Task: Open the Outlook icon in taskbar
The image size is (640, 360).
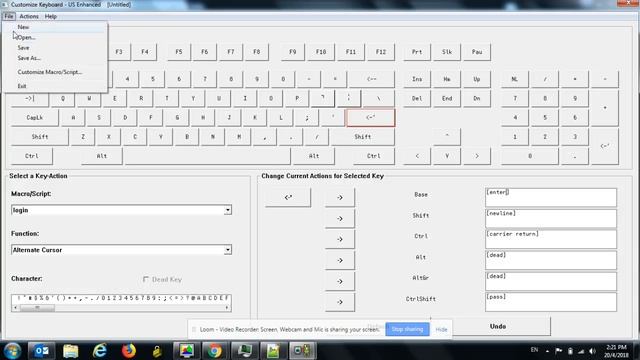Action: click(41, 351)
